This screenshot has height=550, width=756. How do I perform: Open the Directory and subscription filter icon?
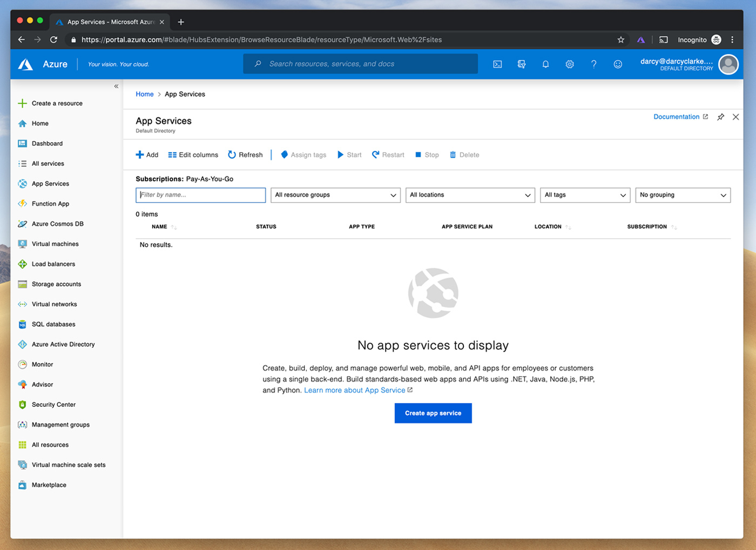click(522, 64)
